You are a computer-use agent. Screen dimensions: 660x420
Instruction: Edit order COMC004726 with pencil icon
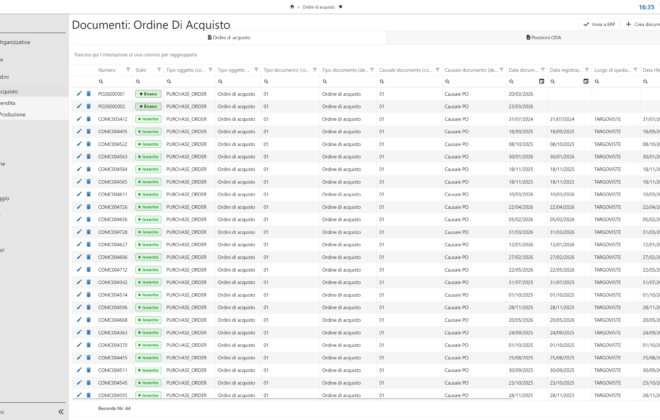click(79, 207)
